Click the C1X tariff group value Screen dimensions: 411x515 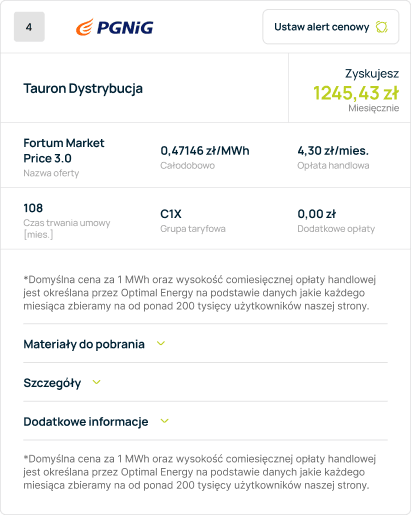171,214
